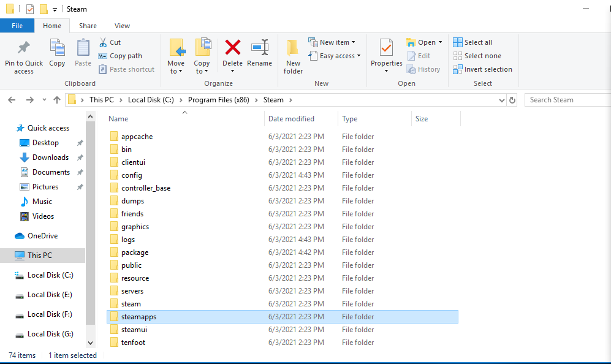This screenshot has height=364, width=611.
Task: Click Program Files (x86) in the address path
Action: pyautogui.click(x=219, y=100)
